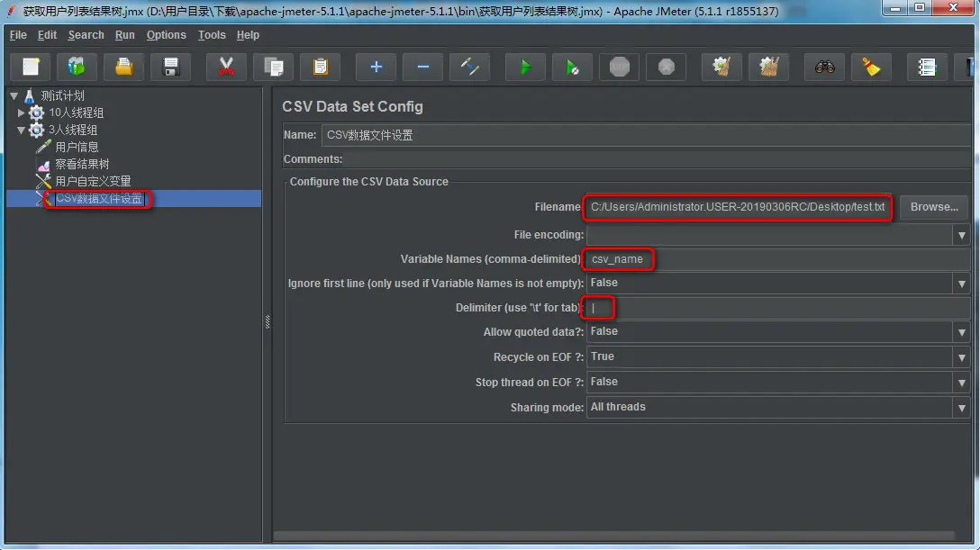Open the Templates icon in toolbar
980x550 pixels.
point(77,67)
